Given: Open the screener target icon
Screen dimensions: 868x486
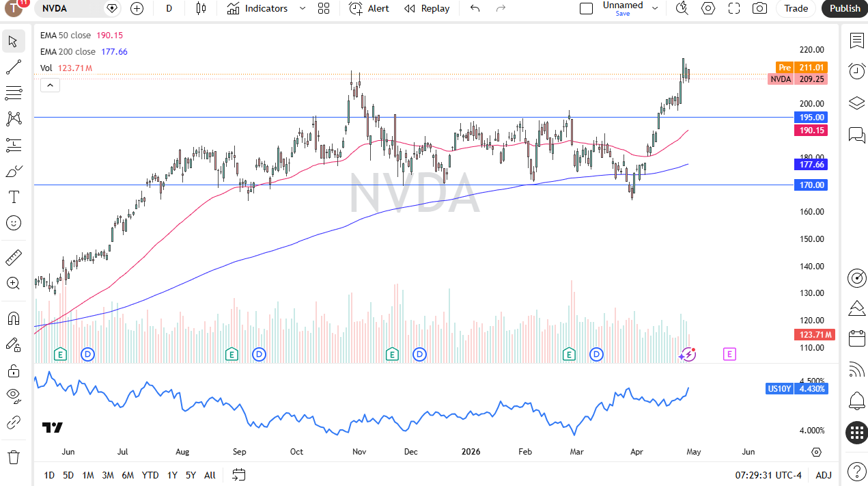Looking at the screenshot, I should click(x=856, y=278).
